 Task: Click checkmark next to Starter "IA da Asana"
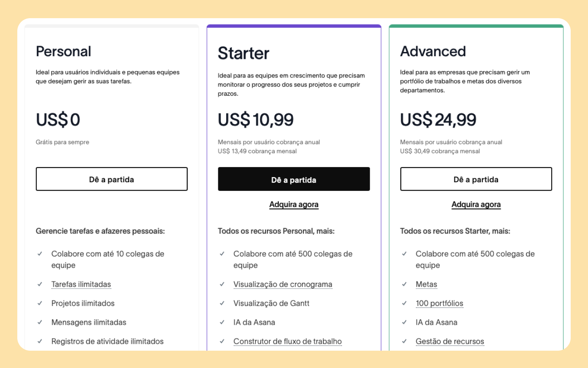click(x=222, y=323)
